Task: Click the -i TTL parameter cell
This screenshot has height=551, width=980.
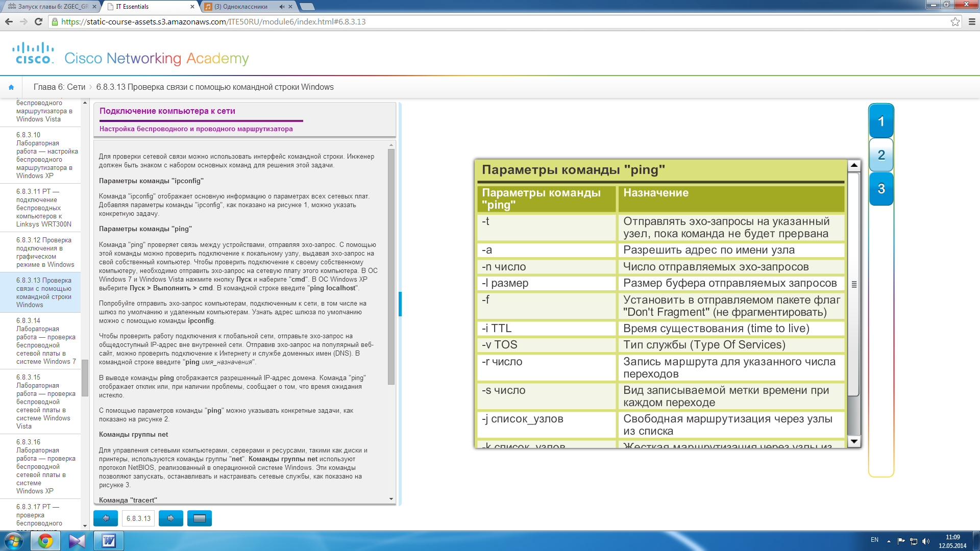Action: tap(547, 329)
